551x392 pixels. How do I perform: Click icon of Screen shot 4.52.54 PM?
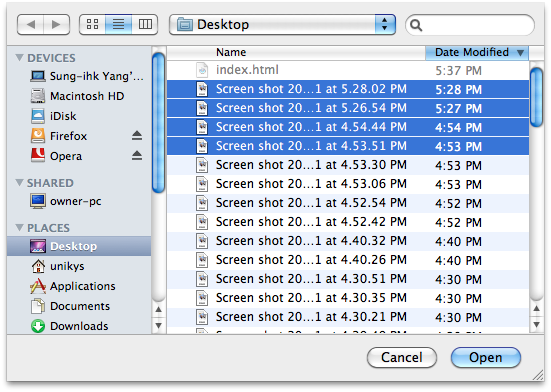tap(202, 203)
